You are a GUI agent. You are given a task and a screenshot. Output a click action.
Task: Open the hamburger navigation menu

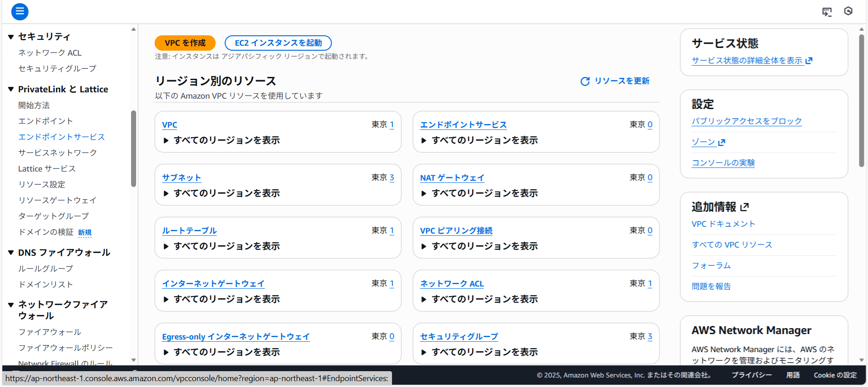point(19,11)
